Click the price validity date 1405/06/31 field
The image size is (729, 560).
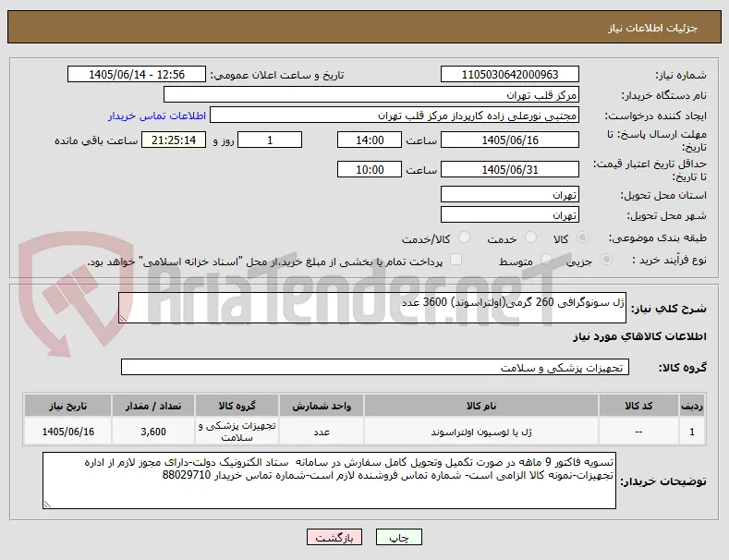[x=510, y=170]
